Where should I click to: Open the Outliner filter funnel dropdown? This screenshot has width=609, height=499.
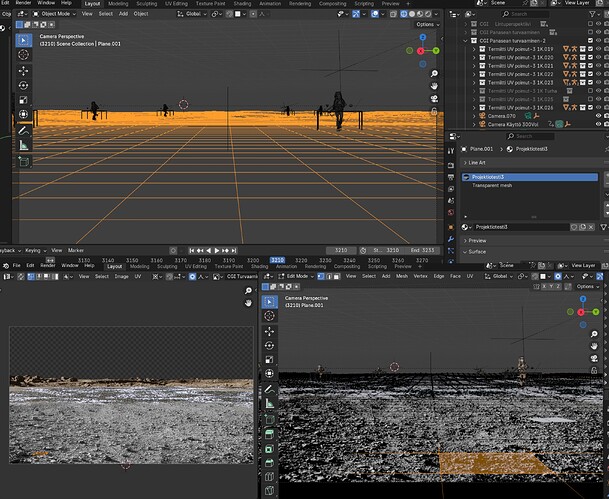pyautogui.click(x=595, y=14)
